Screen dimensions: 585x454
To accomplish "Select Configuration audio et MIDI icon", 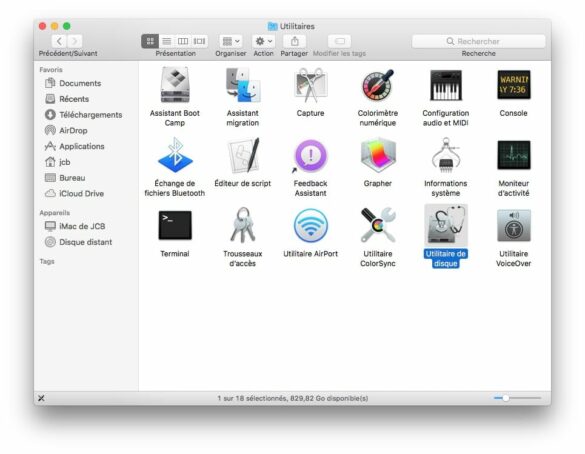I will (446, 85).
